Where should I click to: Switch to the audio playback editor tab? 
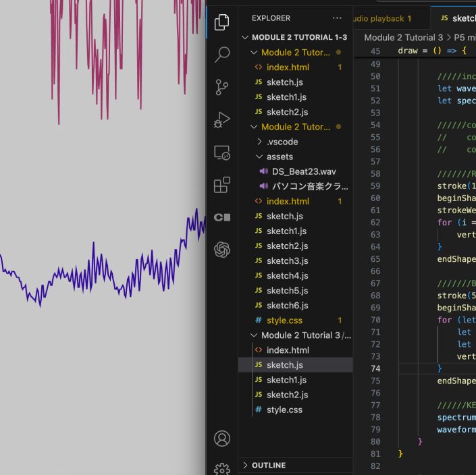coord(392,18)
